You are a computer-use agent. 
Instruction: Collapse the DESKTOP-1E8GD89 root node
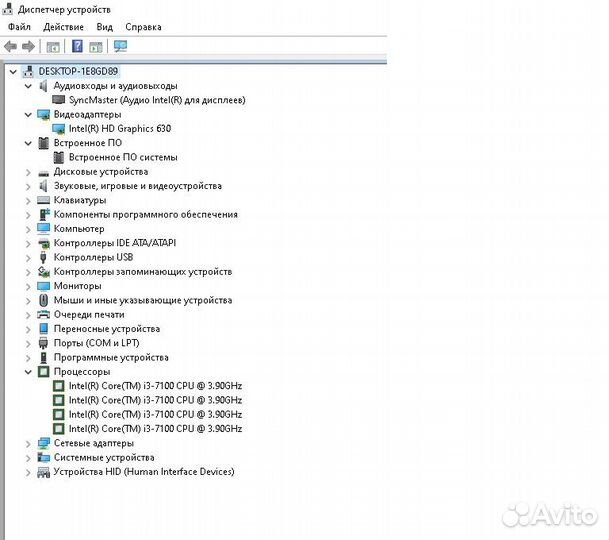point(13,71)
